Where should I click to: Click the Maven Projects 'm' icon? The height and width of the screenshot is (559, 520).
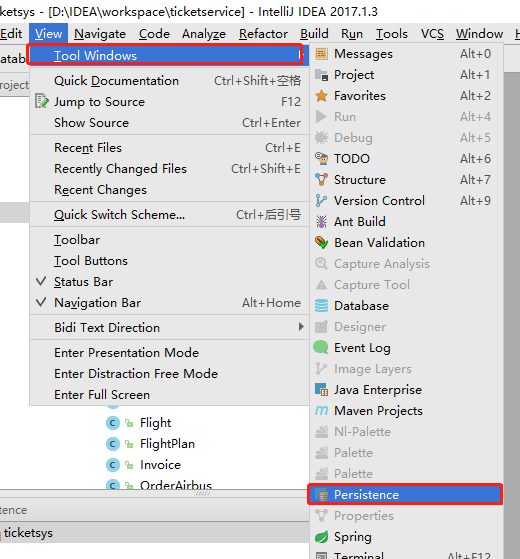321,411
